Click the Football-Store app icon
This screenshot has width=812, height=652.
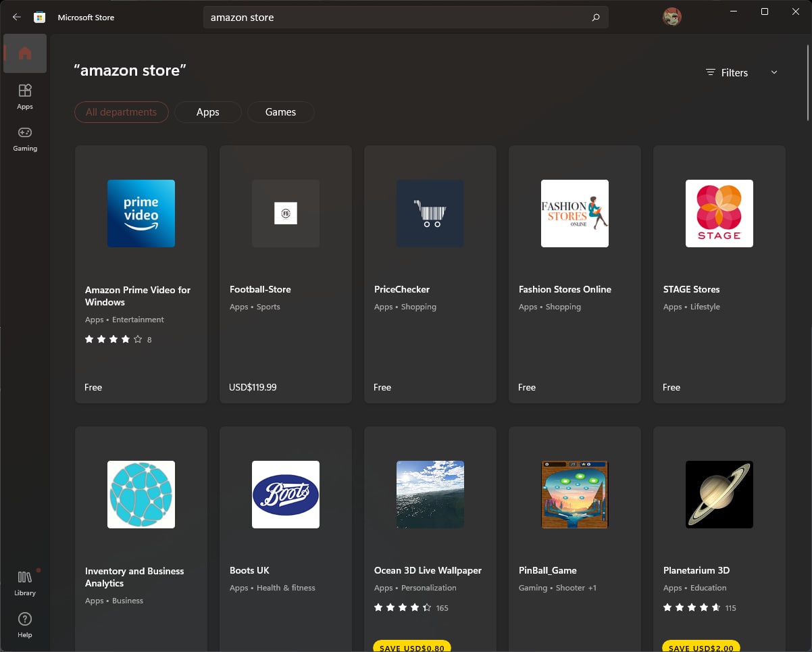coord(286,214)
